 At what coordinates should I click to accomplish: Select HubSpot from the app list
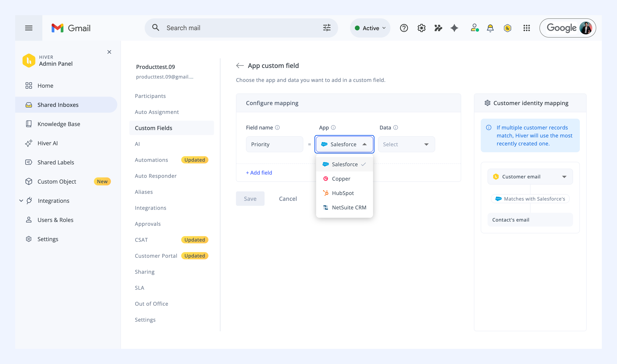click(x=344, y=193)
